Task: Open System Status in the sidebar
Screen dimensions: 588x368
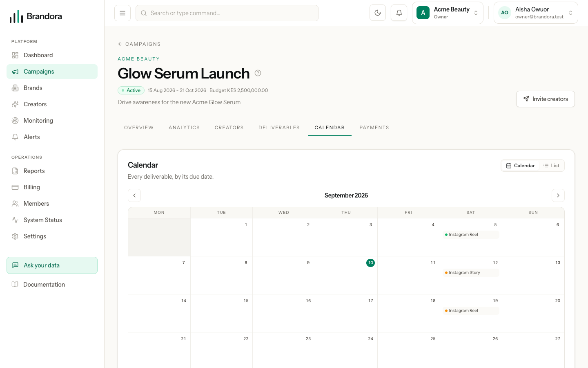Action: click(52, 220)
